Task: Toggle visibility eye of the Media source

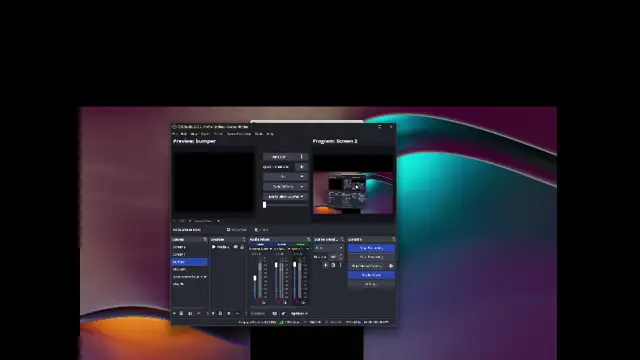Action: [236, 247]
